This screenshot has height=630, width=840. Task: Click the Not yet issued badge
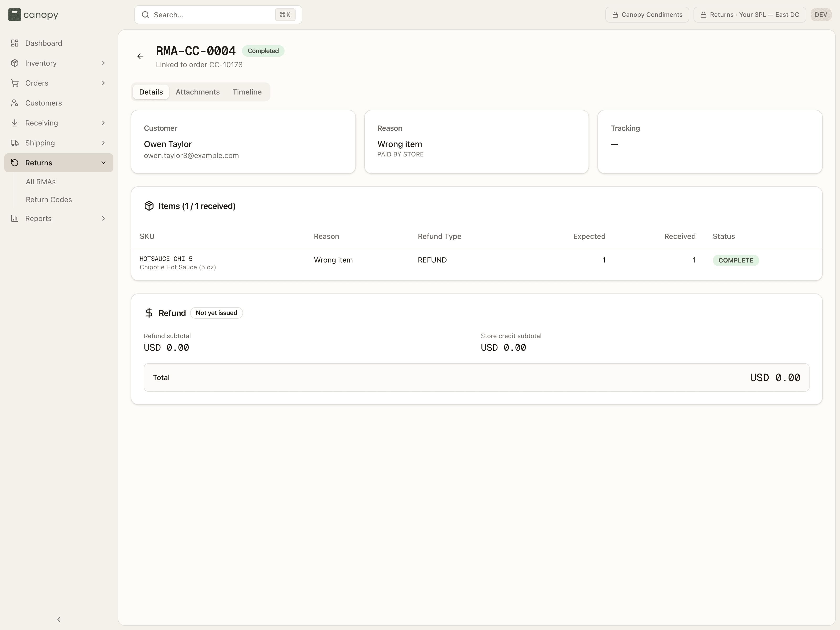click(217, 313)
